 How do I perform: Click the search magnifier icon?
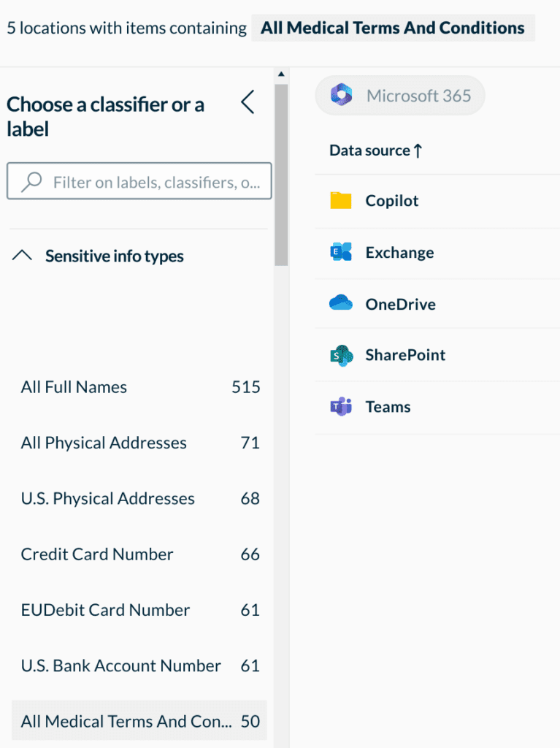pyautogui.click(x=31, y=182)
